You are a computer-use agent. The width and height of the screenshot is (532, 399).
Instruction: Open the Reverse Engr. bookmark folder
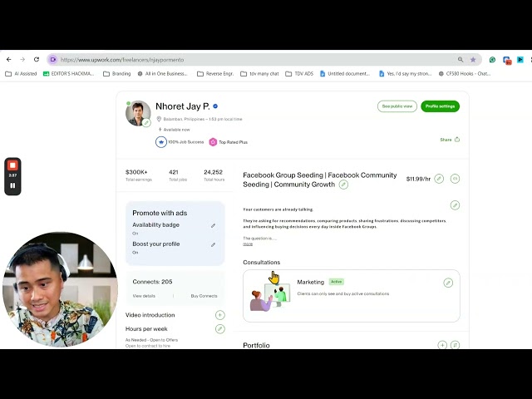coord(215,74)
